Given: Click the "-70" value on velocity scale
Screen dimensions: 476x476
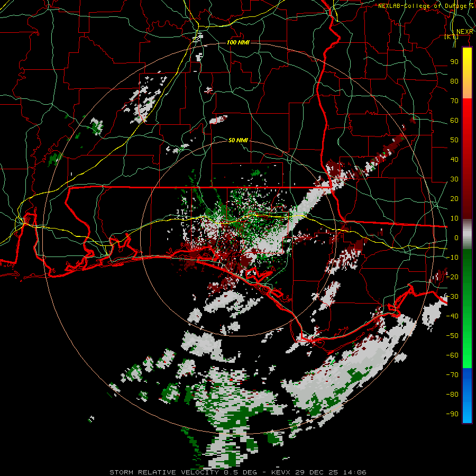Looking at the screenshot, I should 452,375.
